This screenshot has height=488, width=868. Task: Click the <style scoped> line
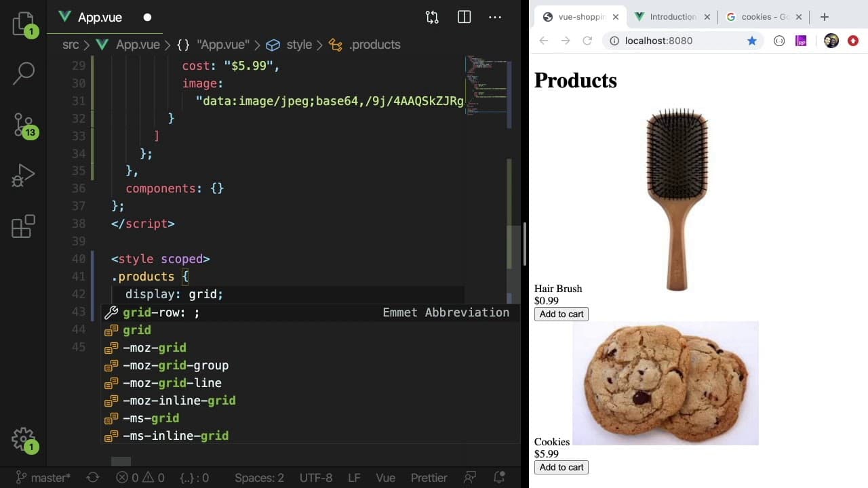coord(161,259)
